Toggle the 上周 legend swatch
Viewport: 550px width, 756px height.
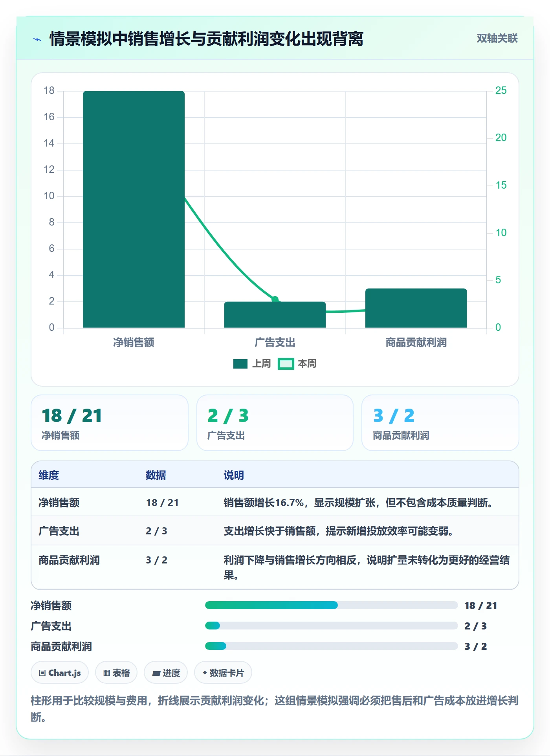click(x=240, y=364)
